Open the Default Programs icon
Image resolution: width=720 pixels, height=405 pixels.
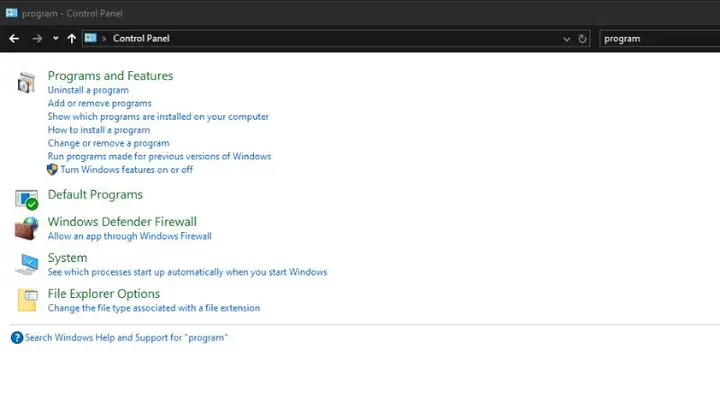(x=26, y=199)
